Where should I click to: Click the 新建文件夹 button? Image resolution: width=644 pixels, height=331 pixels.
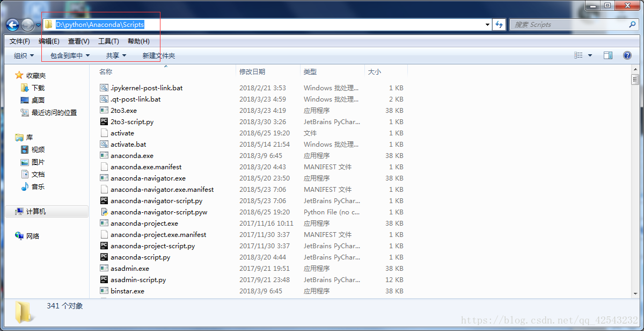point(158,55)
